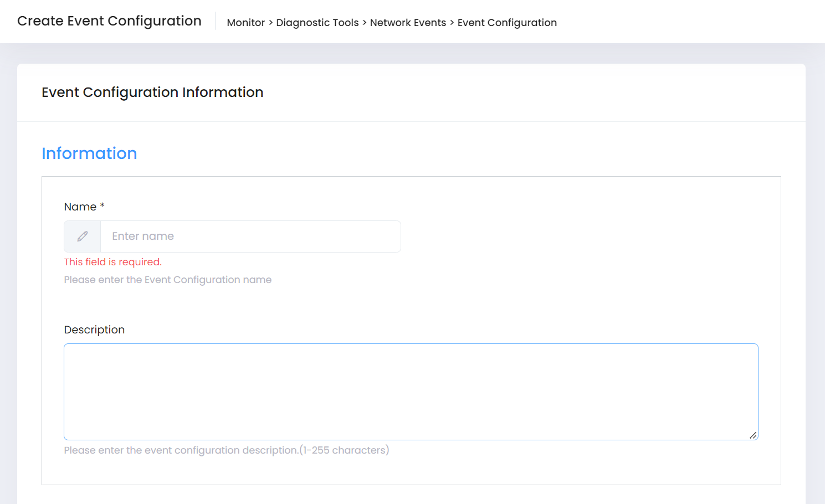Open Diagnostic Tools breadcrumb link
The width and height of the screenshot is (825, 504).
[x=317, y=23]
